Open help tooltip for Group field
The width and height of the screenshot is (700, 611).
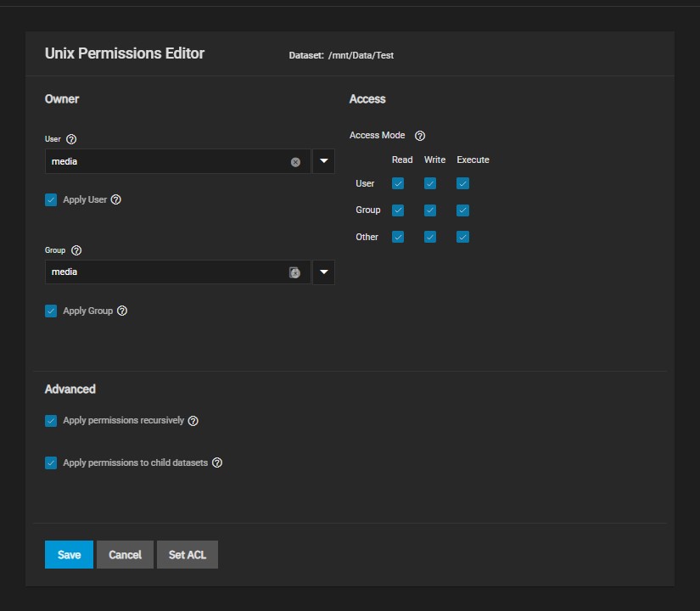click(76, 250)
